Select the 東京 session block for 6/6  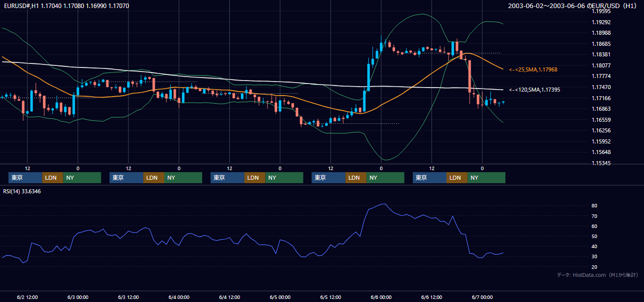pyautogui.click(x=429, y=178)
